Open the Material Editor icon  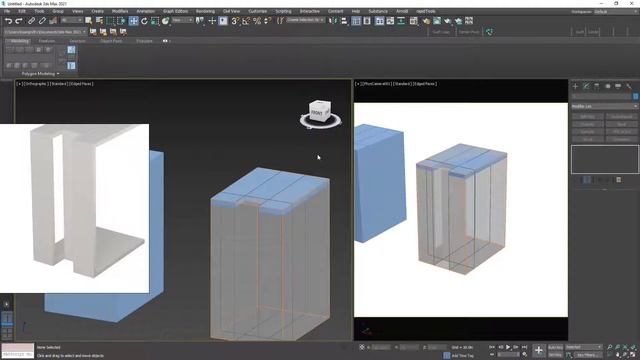413,21
